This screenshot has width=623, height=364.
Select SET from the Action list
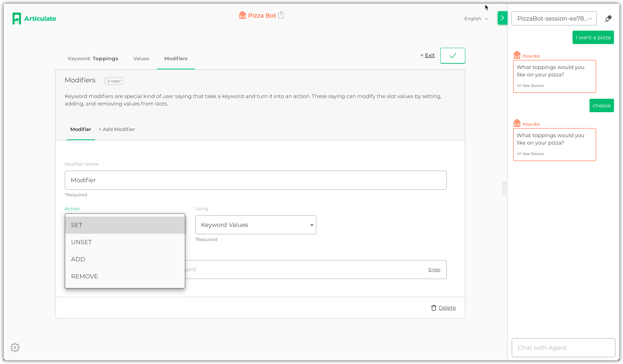coord(125,225)
